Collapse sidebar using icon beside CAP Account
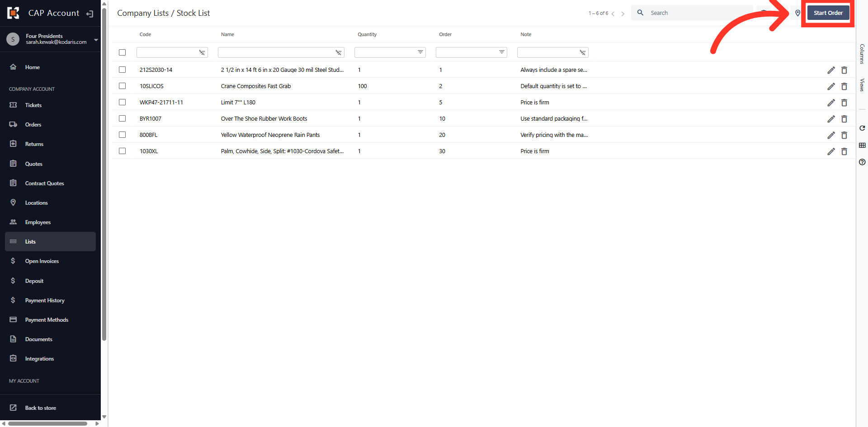 click(x=90, y=14)
